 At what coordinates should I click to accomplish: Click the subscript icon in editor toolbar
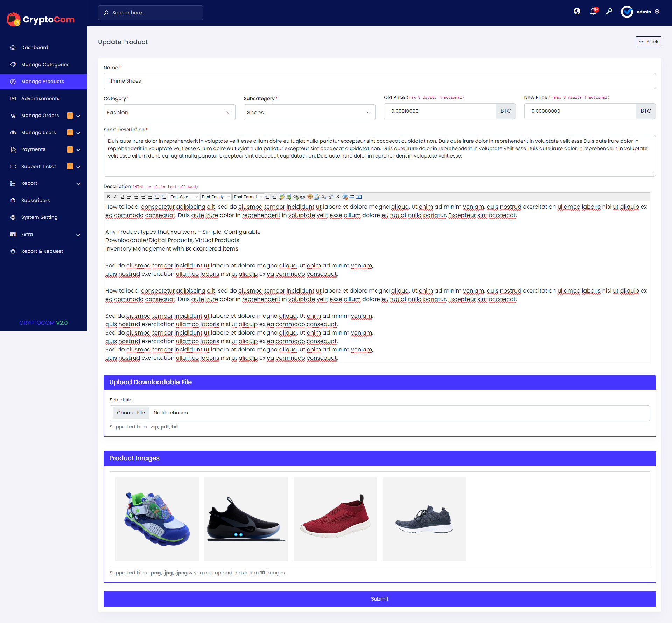click(x=324, y=197)
